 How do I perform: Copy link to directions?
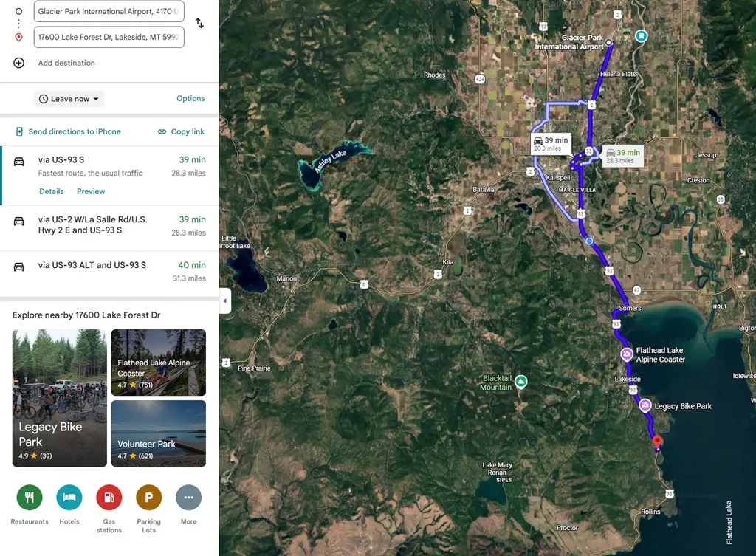click(182, 131)
